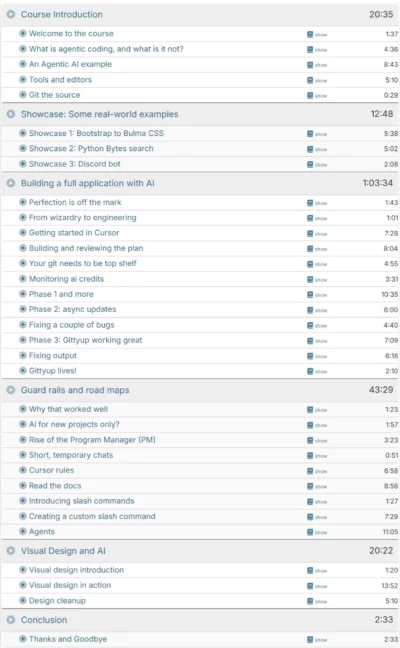Open the Phase 3: Gittyup working great lecture
This screenshot has width=400, height=648.
pos(86,340)
